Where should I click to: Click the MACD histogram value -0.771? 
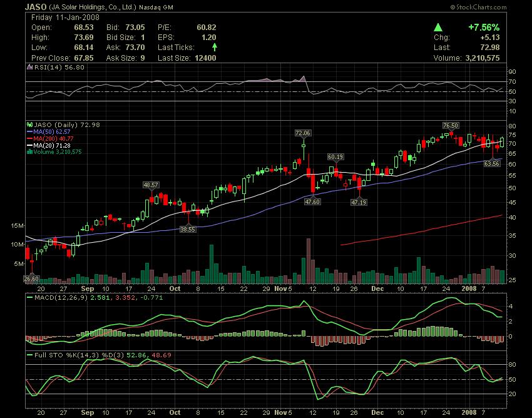[x=151, y=298]
